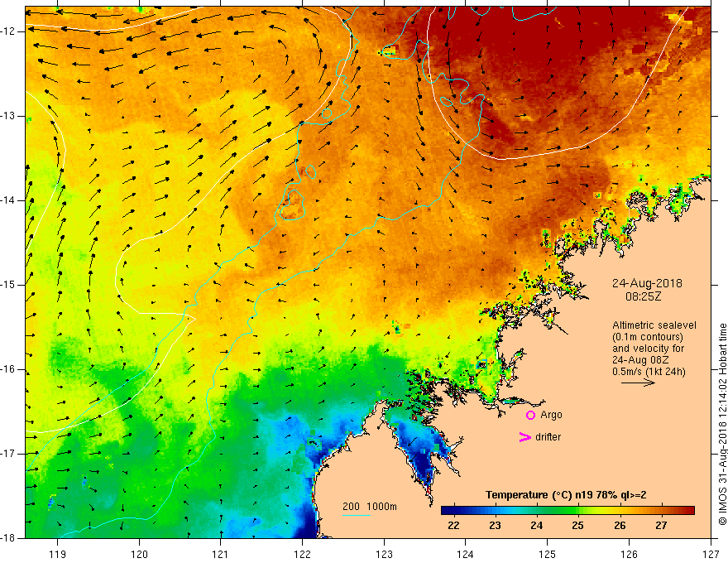Click the 'Altimetric sealevel' caption text
Screen dimensions: 728x563
654,325
